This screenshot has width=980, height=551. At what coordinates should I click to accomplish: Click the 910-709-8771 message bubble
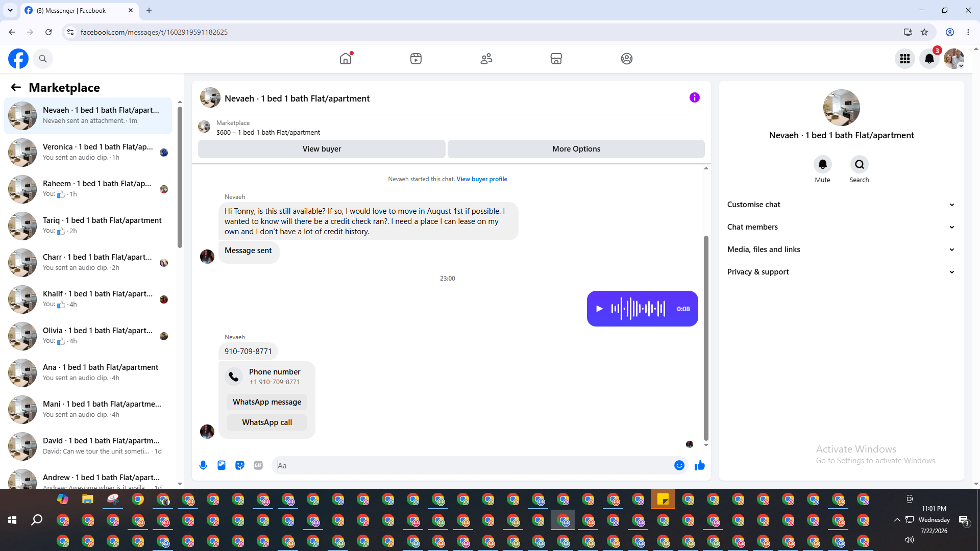pos(248,352)
